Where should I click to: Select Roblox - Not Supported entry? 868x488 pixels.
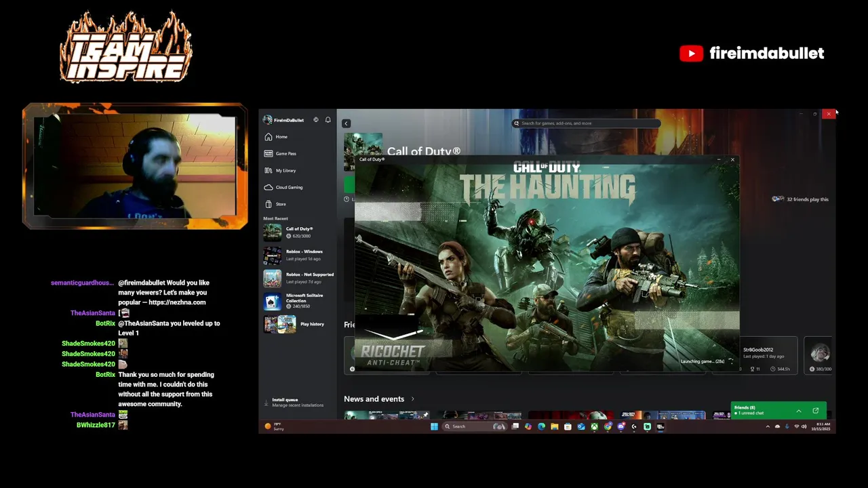298,279
